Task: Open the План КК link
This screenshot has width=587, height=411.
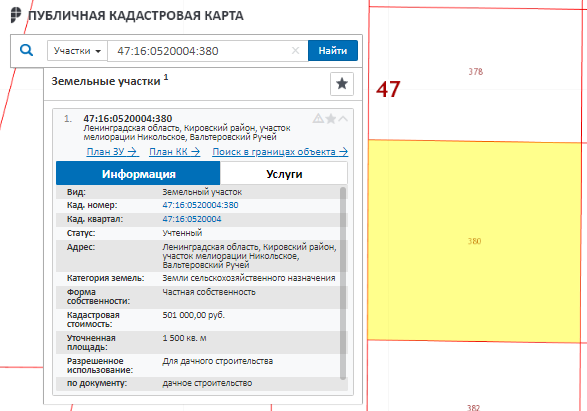Action: (174, 152)
